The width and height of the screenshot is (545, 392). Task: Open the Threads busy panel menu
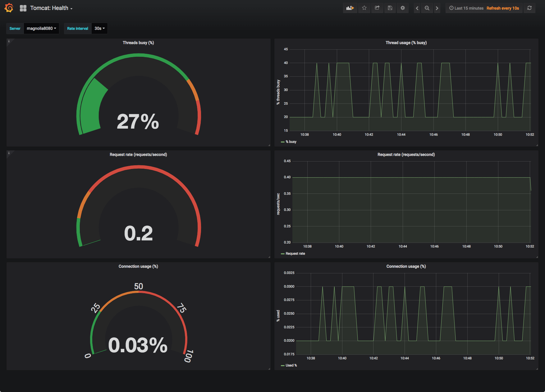[x=138, y=43]
